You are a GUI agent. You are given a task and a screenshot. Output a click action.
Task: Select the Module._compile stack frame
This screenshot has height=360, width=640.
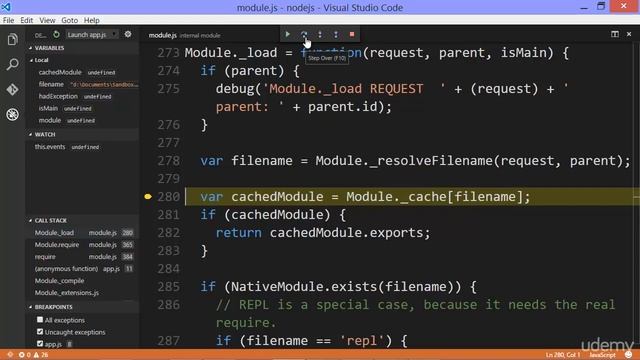click(x=83, y=281)
